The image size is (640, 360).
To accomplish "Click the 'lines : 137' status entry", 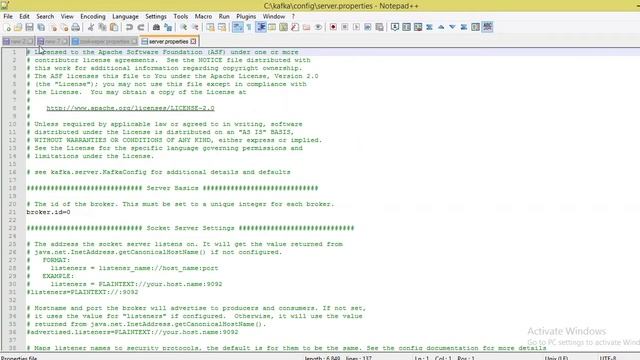I will (359, 358).
